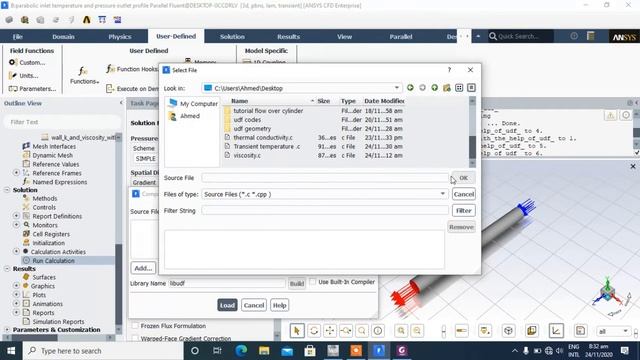
Task: Open the isometric view cube icon
Action: (509, 331)
